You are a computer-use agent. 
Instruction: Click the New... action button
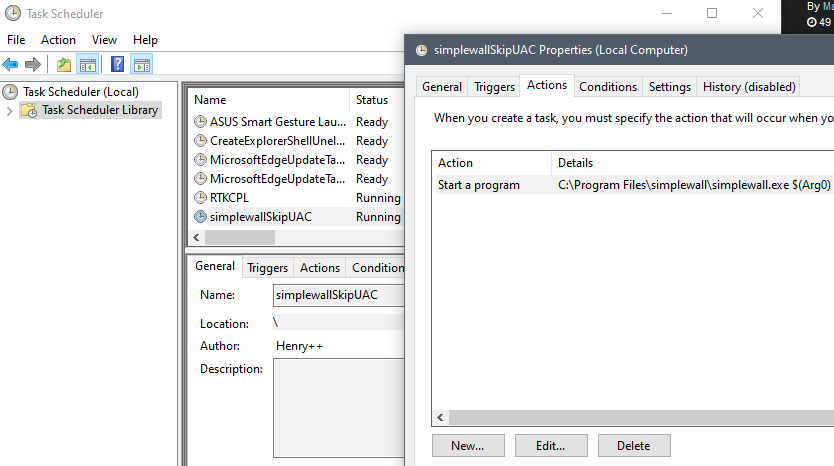pos(468,445)
